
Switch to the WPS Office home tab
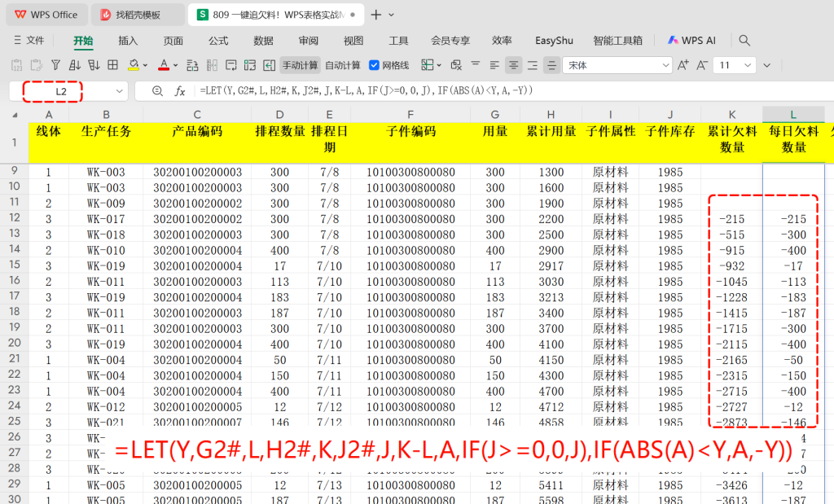[x=46, y=15]
